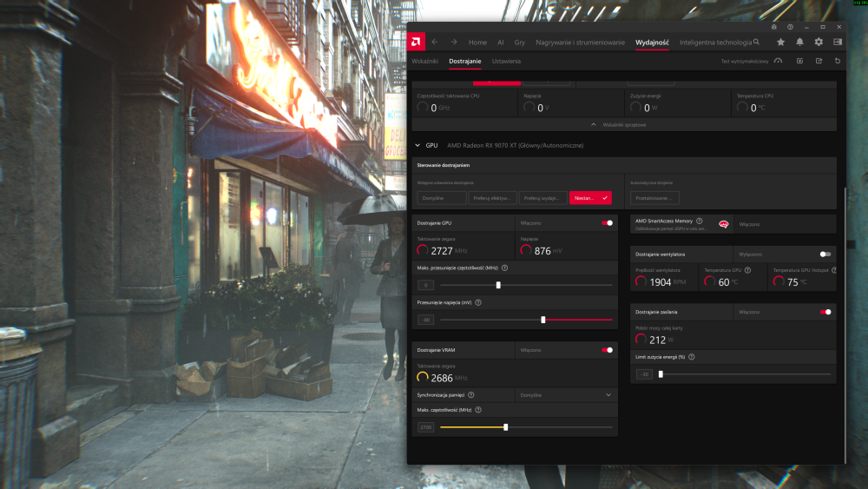Click the load profile icon
This screenshot has width=868, height=489.
[x=800, y=61]
